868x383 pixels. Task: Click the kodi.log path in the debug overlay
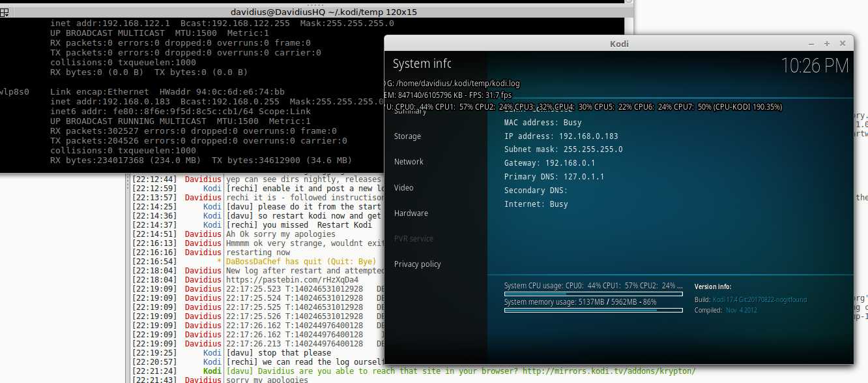[x=457, y=84]
